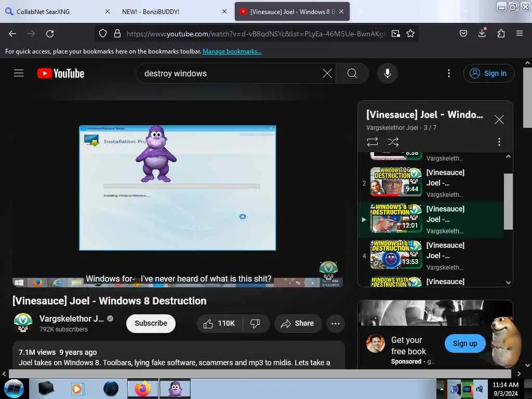The width and height of the screenshot is (532, 399).
Task: Go back to the previous page
Action: (12, 34)
